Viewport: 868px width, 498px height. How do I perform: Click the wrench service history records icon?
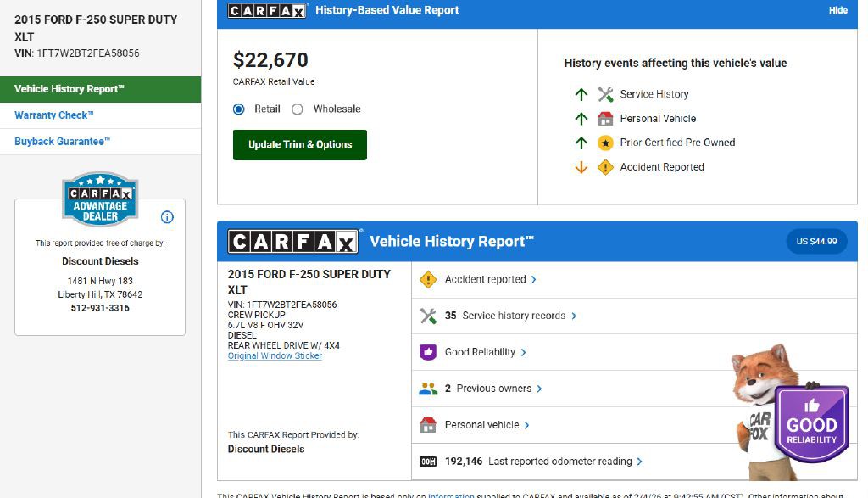(428, 316)
